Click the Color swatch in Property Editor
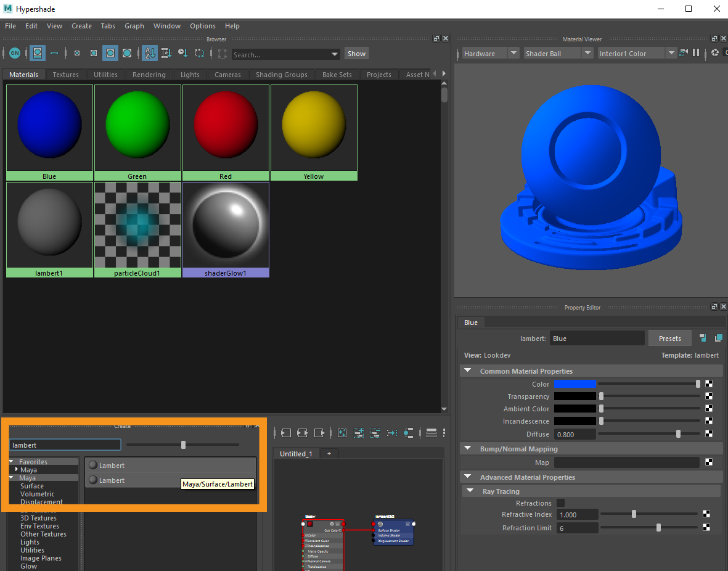 (575, 384)
